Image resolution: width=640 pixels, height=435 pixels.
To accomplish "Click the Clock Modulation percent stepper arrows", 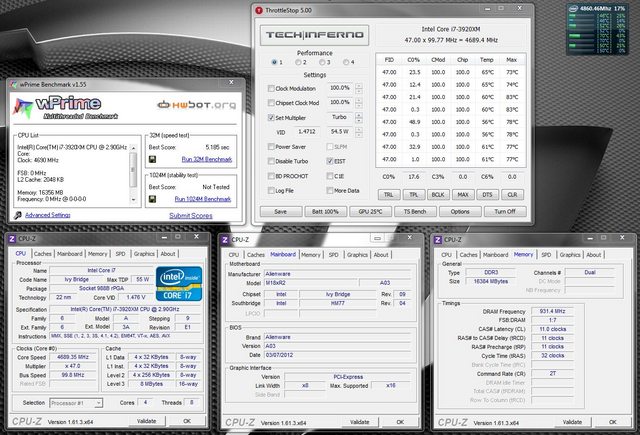I will (x=359, y=88).
